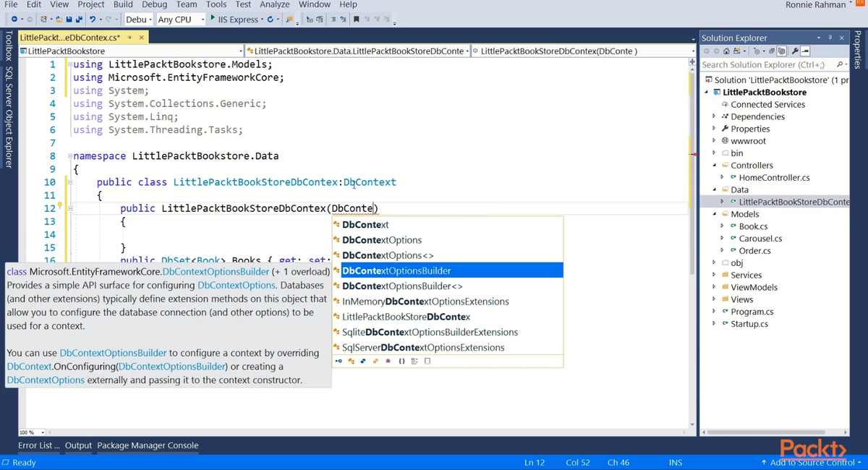Open the Any CPU platform dropdown
This screenshot has height=470, width=868.
coord(181,19)
